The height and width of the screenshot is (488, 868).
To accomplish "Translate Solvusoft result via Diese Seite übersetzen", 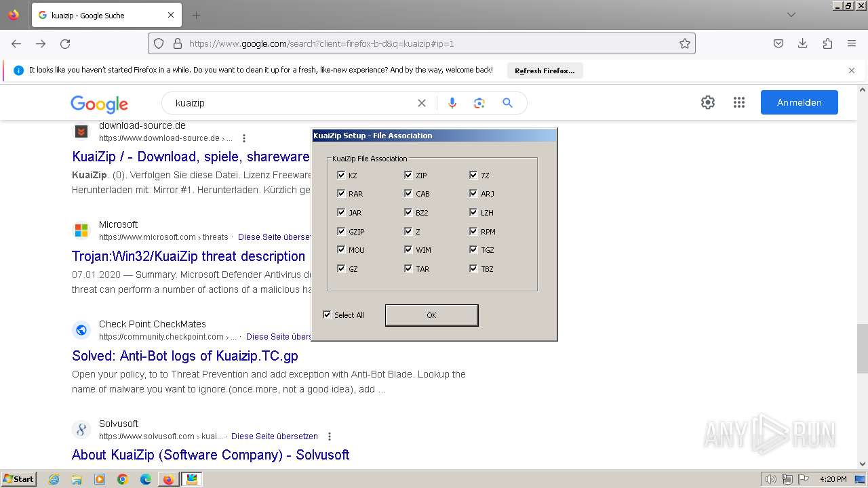I will tap(275, 436).
